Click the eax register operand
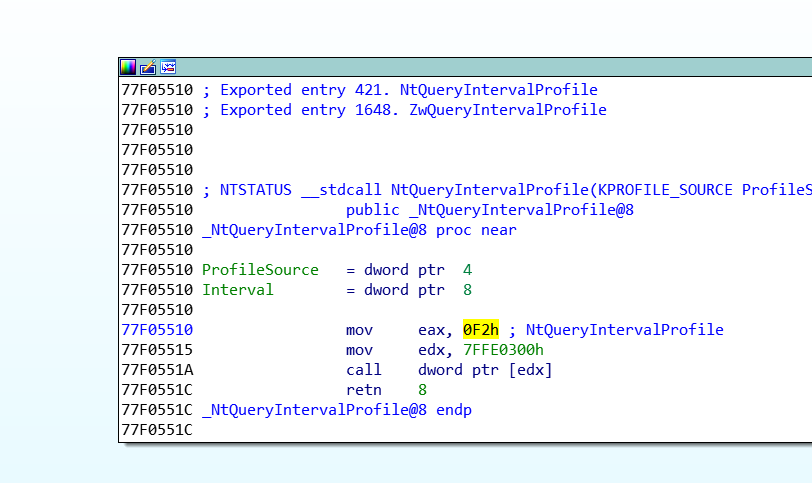This screenshot has width=812, height=483. [432, 330]
